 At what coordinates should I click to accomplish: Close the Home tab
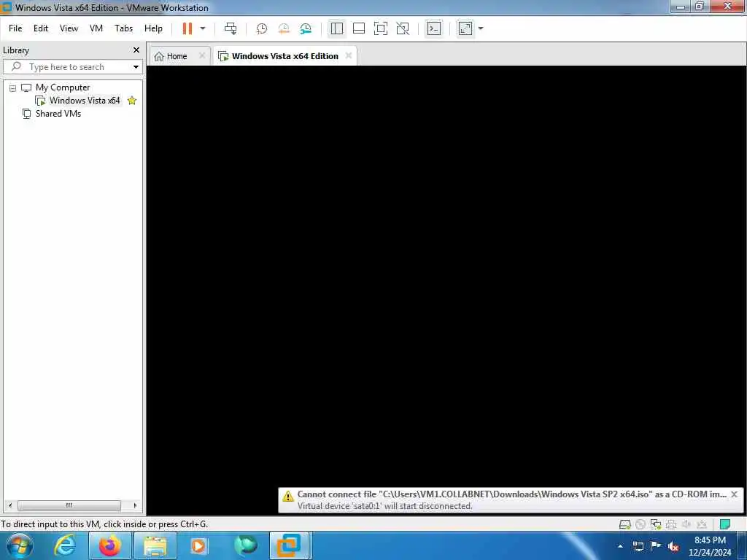[x=202, y=55]
